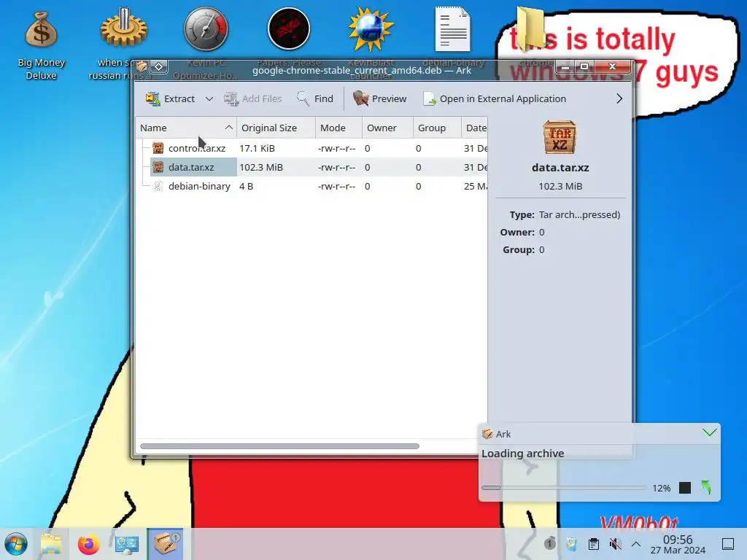The height and width of the screenshot is (560, 747).
Task: Open file manager from taskbar
Action: [51, 544]
